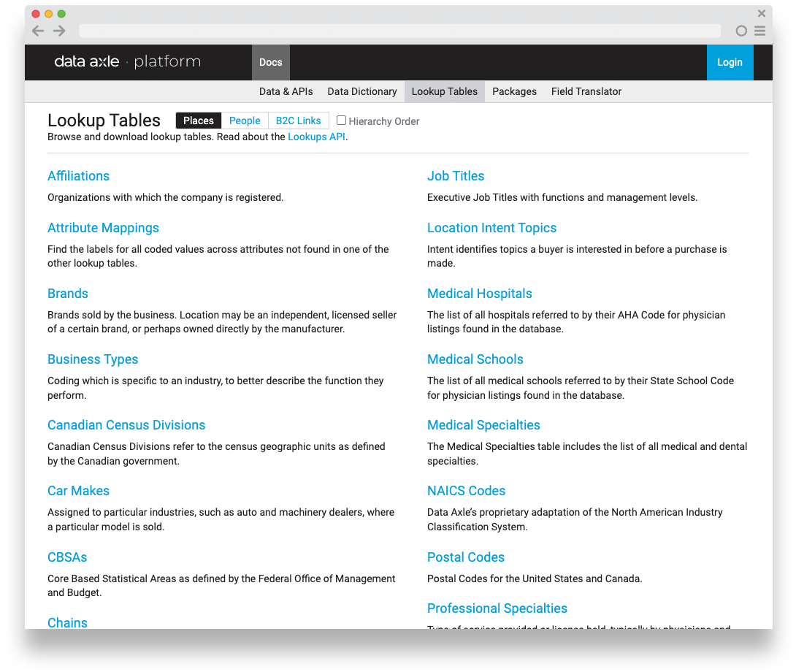Open the Postal Codes table

[x=466, y=557]
